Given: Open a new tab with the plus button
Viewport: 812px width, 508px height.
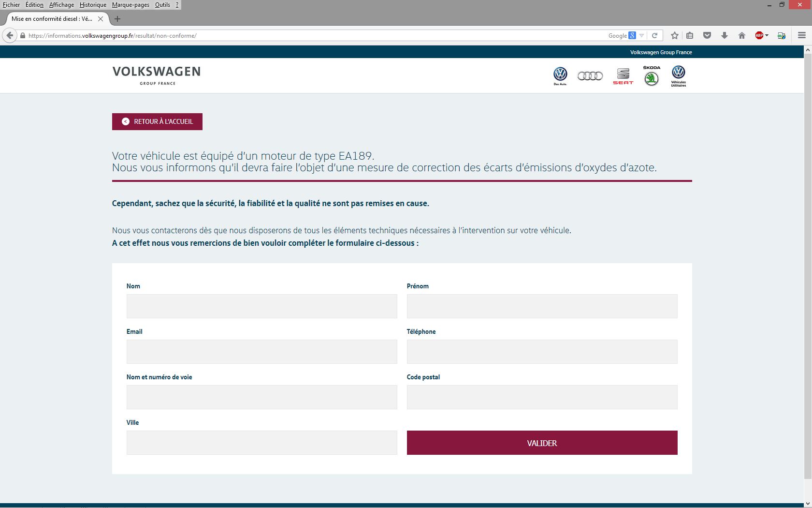Looking at the screenshot, I should tap(117, 19).
